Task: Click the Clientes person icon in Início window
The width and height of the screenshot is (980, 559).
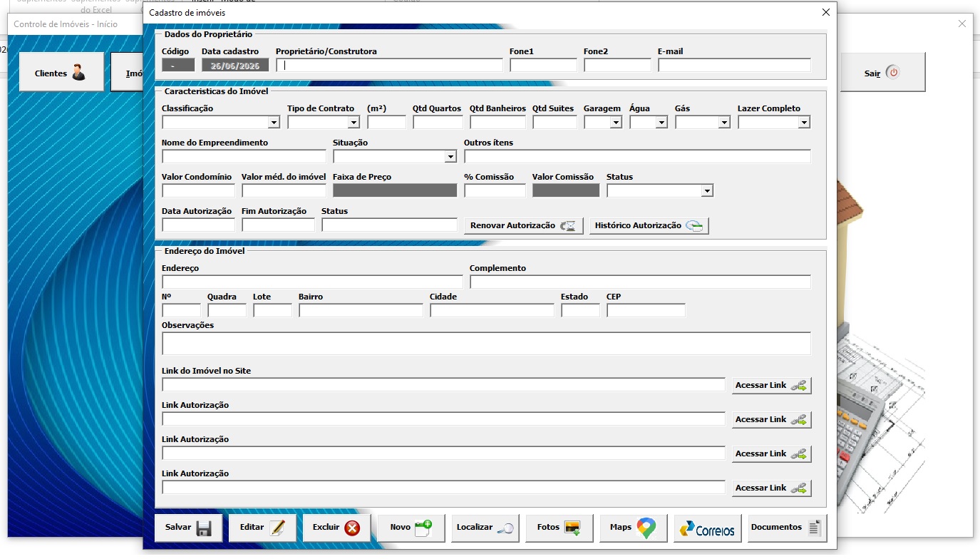Action: [78, 73]
